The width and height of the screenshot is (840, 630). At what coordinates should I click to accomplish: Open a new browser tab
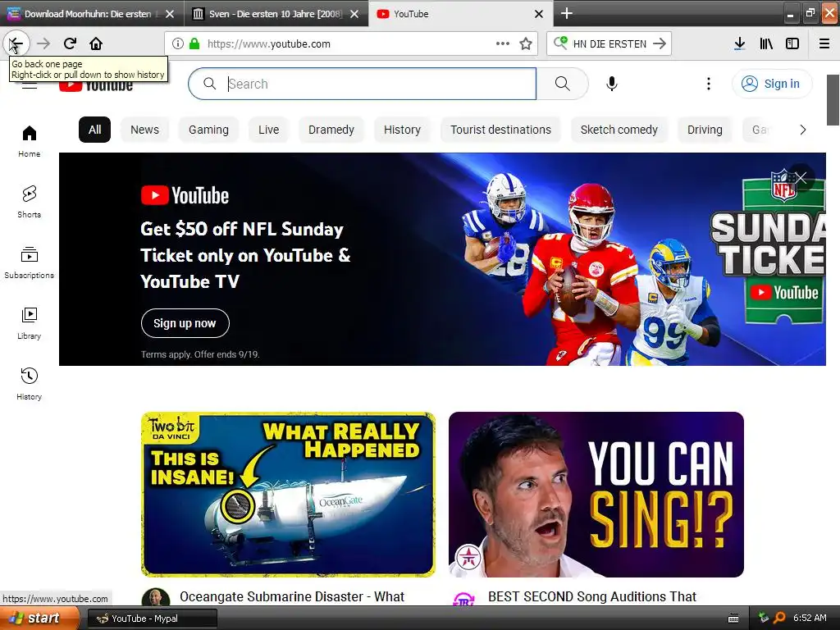(x=567, y=13)
